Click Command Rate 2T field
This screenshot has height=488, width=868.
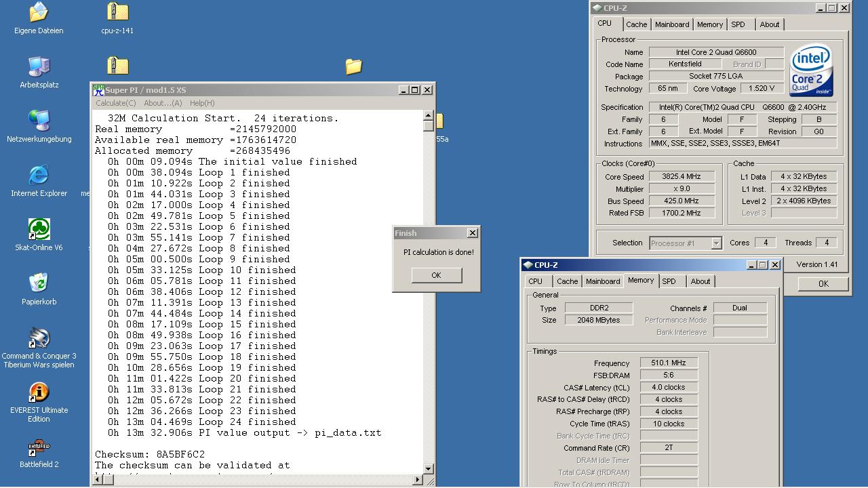(669, 448)
